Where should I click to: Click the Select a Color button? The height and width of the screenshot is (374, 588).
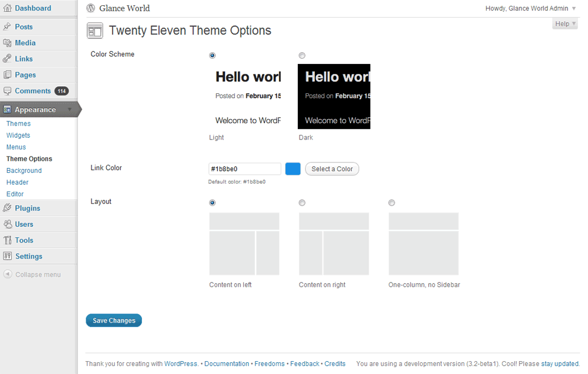[x=332, y=169]
